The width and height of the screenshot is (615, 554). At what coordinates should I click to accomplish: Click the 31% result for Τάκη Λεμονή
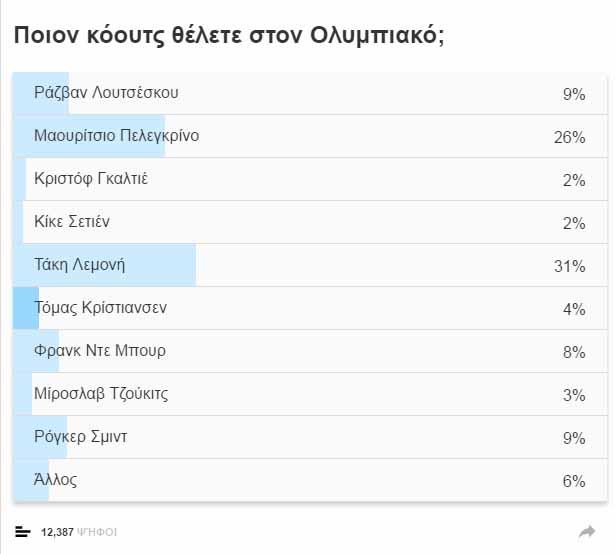570,266
